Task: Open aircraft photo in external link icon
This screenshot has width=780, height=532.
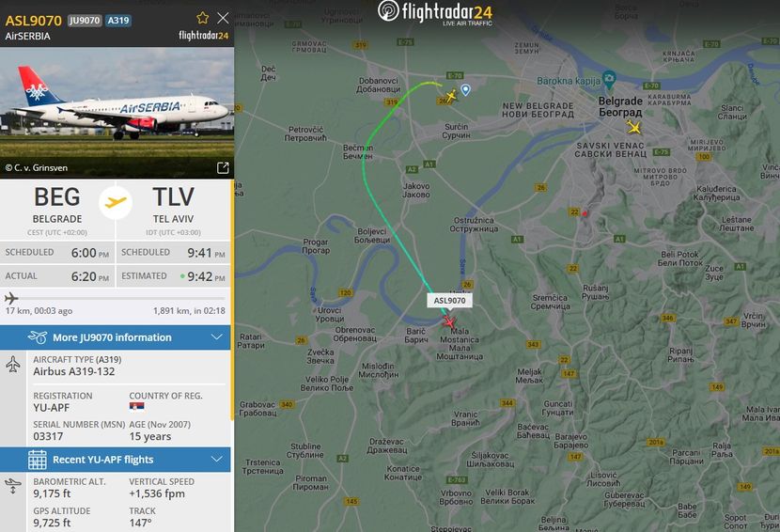Action: click(223, 167)
